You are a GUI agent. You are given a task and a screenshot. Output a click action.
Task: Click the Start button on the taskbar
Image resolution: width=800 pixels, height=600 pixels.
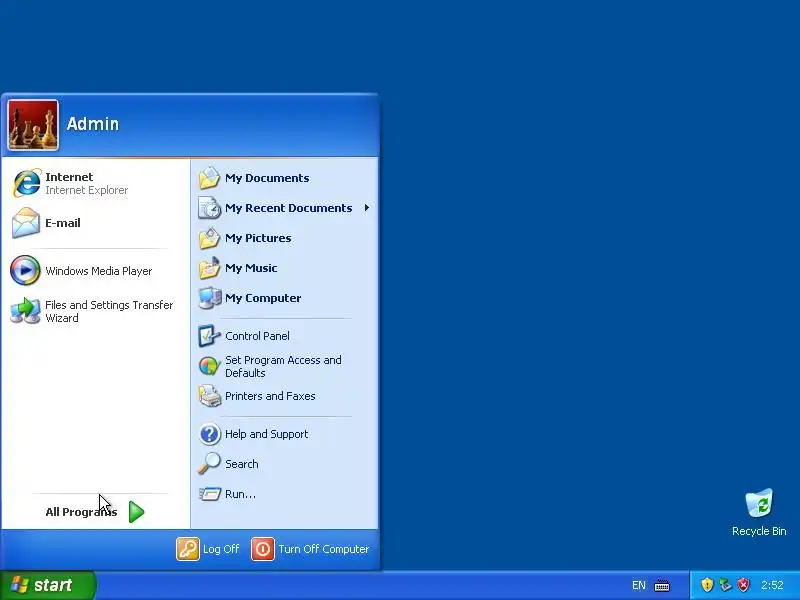click(x=47, y=585)
